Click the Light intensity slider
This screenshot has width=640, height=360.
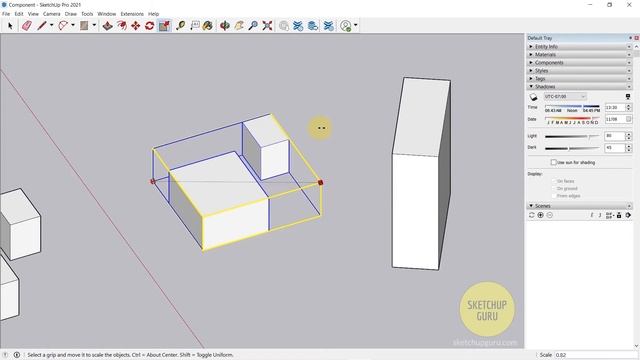tap(572, 136)
